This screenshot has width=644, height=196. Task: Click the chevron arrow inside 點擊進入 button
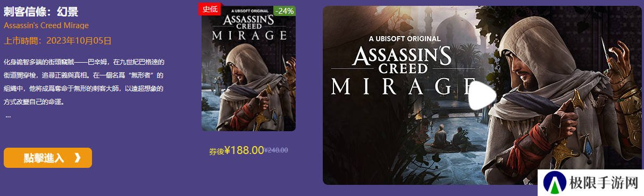point(77,158)
